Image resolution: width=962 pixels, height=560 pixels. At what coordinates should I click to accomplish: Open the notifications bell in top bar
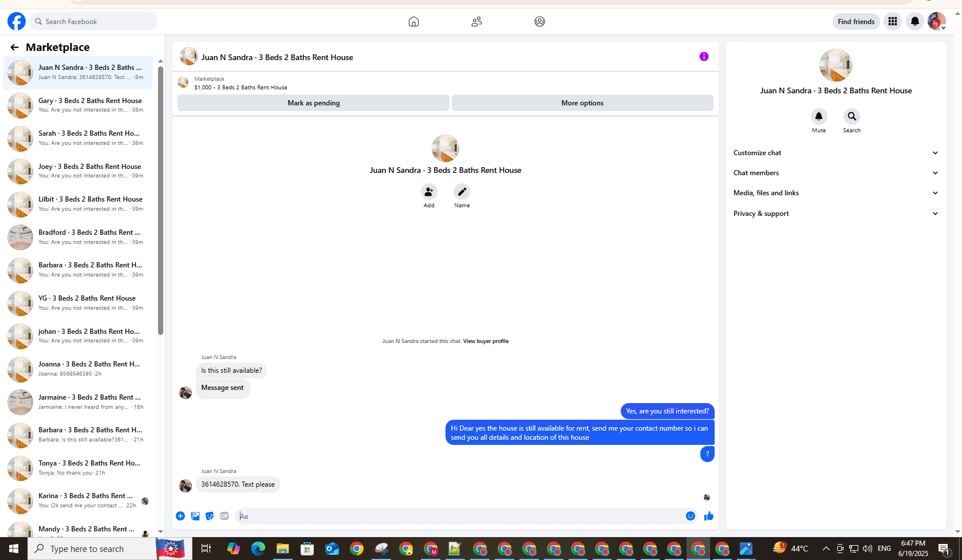point(915,21)
